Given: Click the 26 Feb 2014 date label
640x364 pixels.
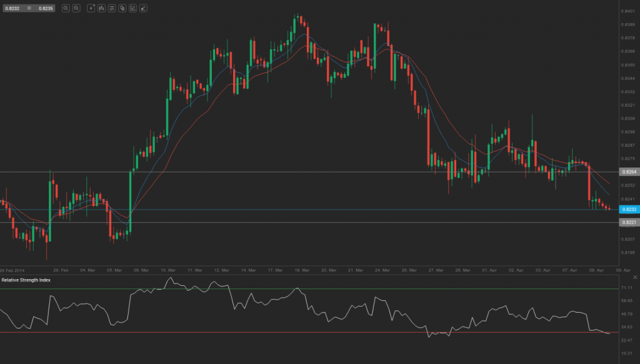Looking at the screenshot, I should coord(11,270).
